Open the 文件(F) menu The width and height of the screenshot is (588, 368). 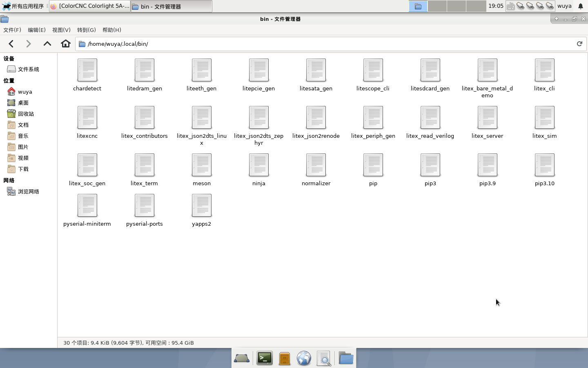pos(12,30)
